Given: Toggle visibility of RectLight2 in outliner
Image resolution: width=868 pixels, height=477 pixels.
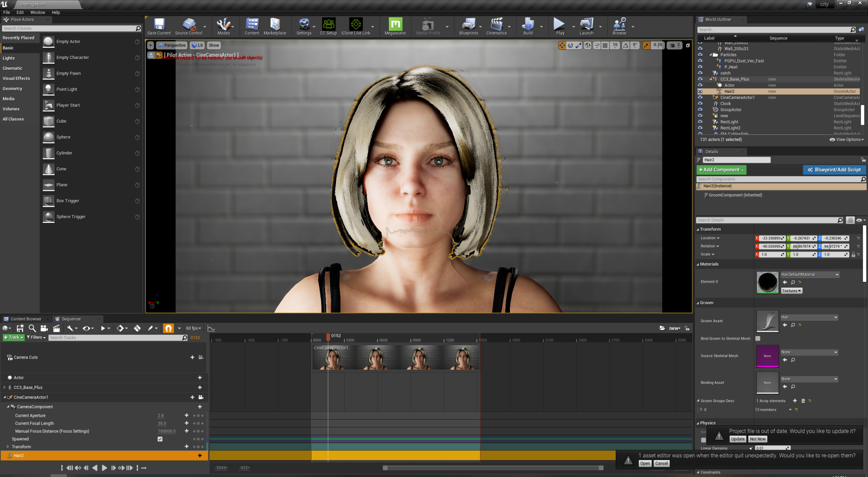Looking at the screenshot, I should 700,128.
